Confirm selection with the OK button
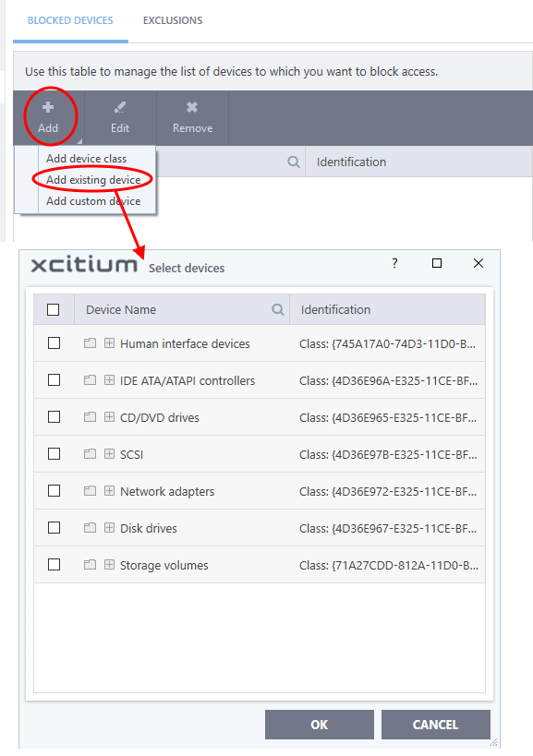533x756 pixels. click(x=320, y=725)
